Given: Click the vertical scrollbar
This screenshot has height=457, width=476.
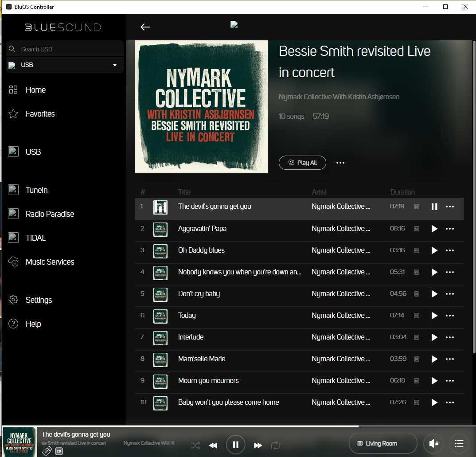Looking at the screenshot, I should 474,197.
